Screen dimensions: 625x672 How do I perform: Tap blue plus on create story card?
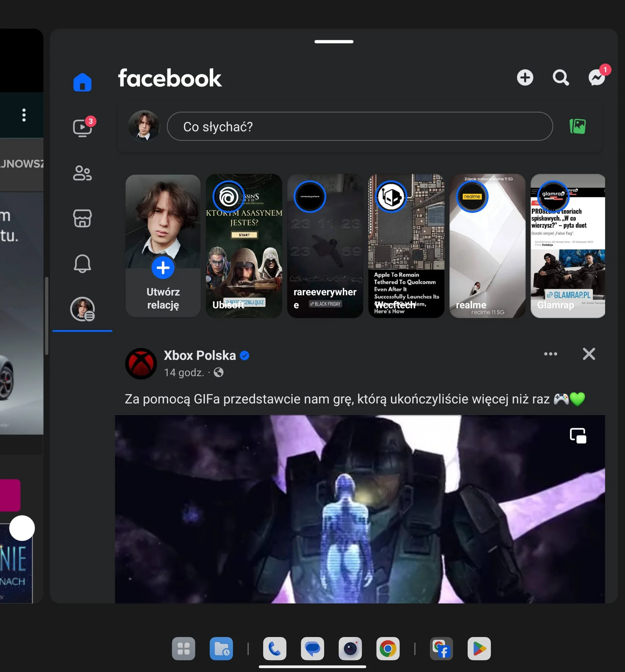click(163, 268)
